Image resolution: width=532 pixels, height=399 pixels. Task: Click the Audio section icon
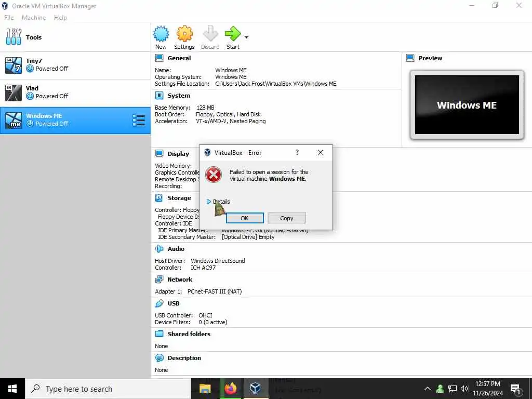(159, 249)
